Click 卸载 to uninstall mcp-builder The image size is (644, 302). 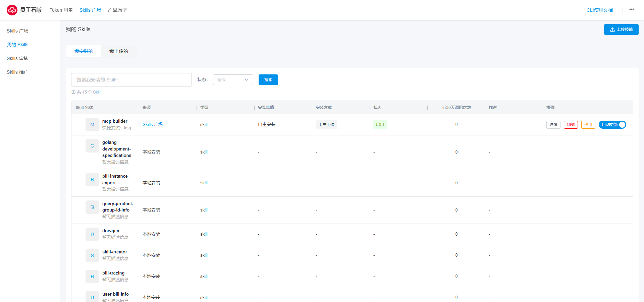click(571, 125)
